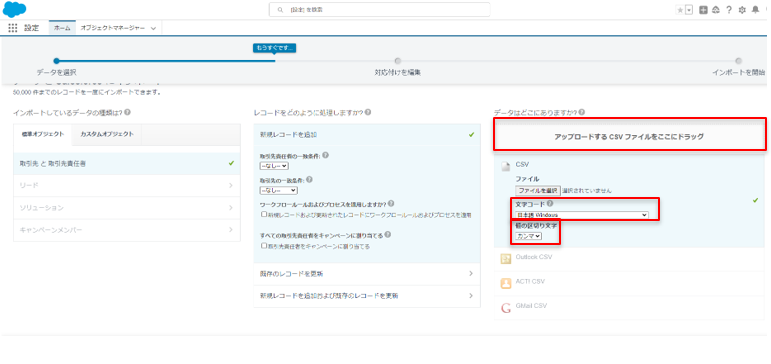The image size is (771, 364).
Task: Open the App Launcher dots grid
Action: pos(13,28)
